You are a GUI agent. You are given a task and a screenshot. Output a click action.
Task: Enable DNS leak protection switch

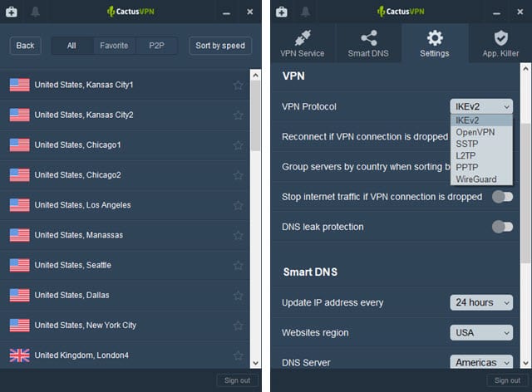tap(502, 227)
